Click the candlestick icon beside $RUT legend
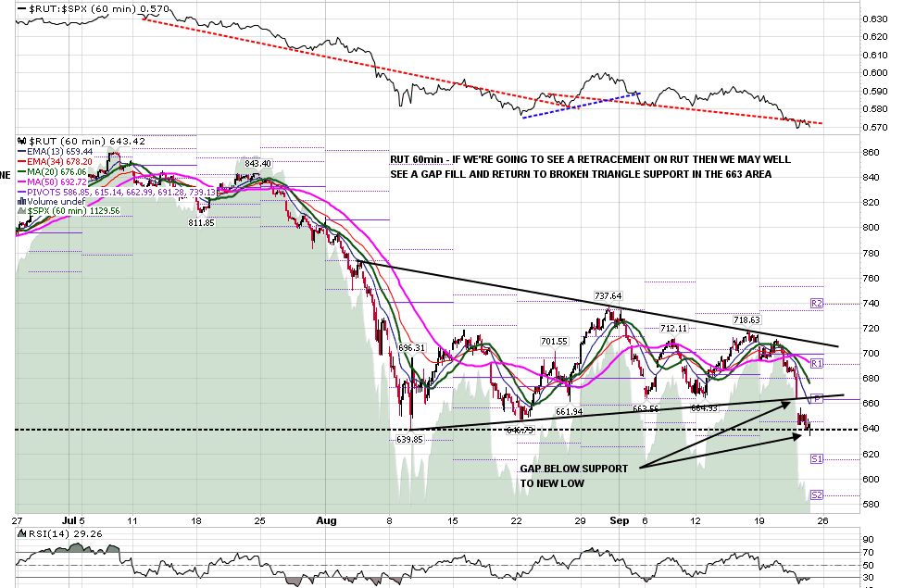 [x=23, y=141]
